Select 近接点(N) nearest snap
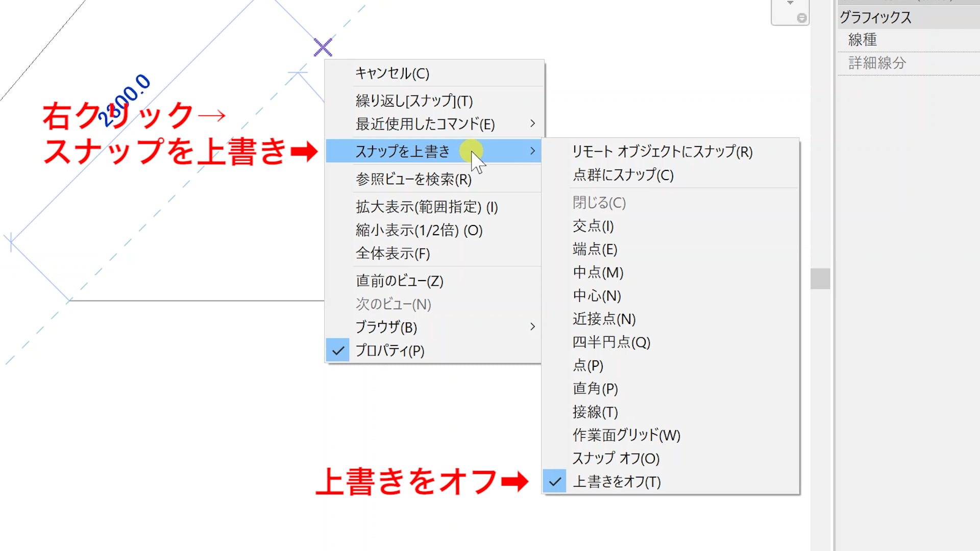 click(604, 319)
